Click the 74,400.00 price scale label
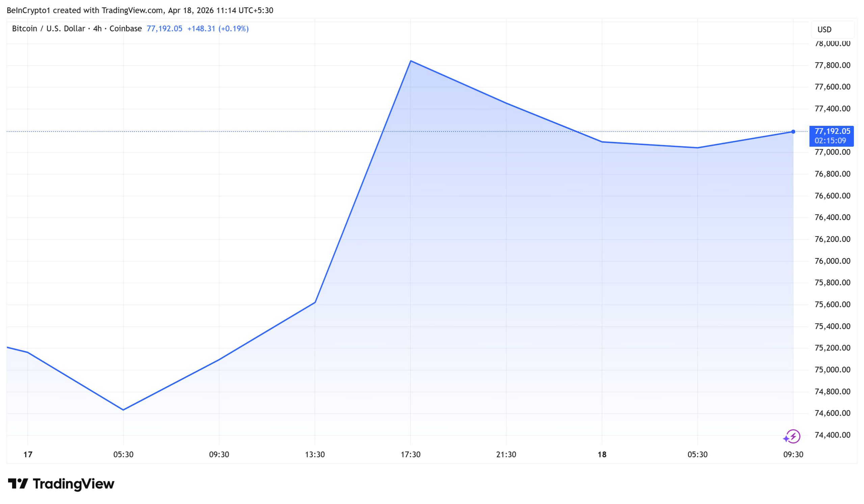Image resolution: width=864 pixels, height=504 pixels. tap(832, 435)
